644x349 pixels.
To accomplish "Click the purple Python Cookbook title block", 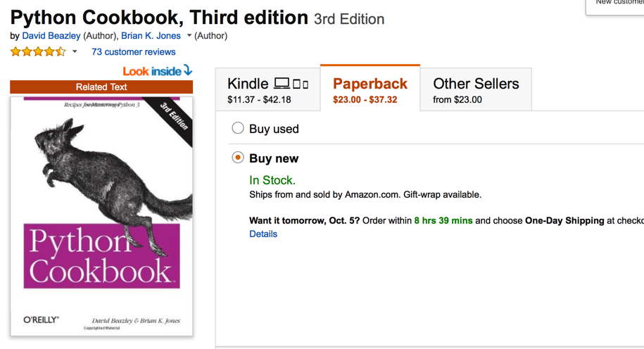I will tap(101, 257).
